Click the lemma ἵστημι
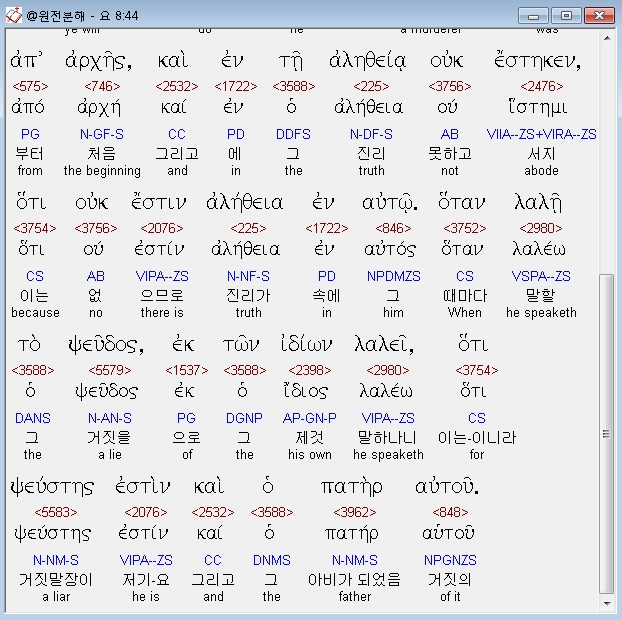 point(538,107)
